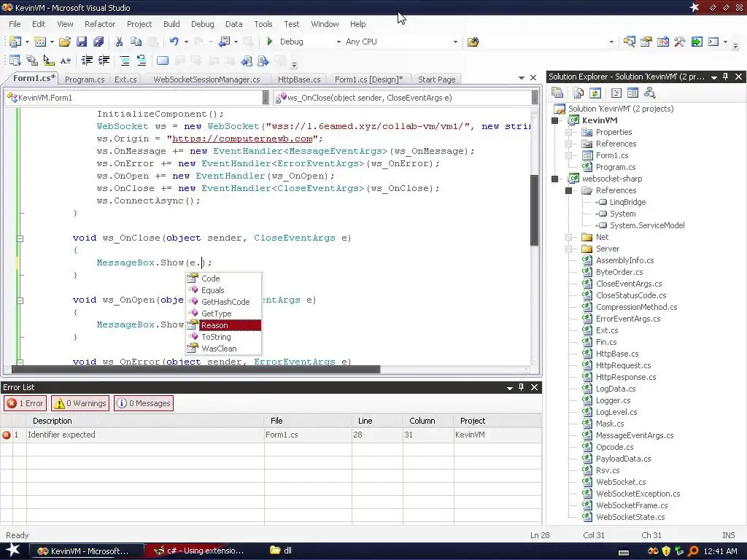Click the Find in Files binoculars icon

(473, 42)
